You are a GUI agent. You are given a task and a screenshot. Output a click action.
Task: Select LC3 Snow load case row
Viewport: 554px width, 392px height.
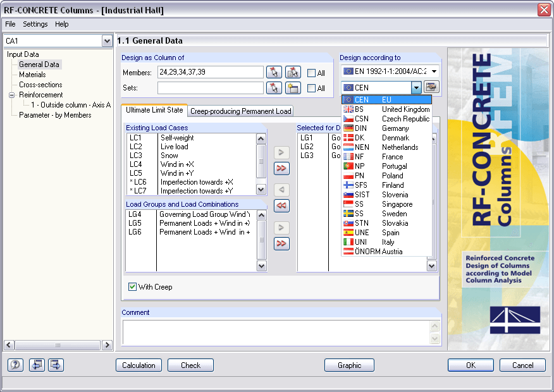[x=191, y=156]
